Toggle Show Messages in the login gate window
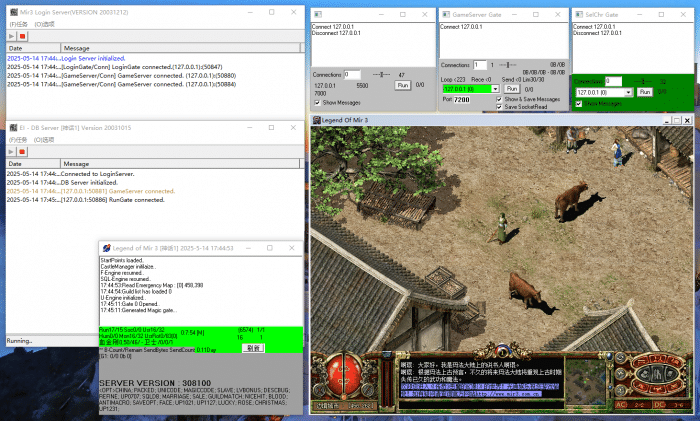Viewport: 700px width, 421px height. pos(318,102)
